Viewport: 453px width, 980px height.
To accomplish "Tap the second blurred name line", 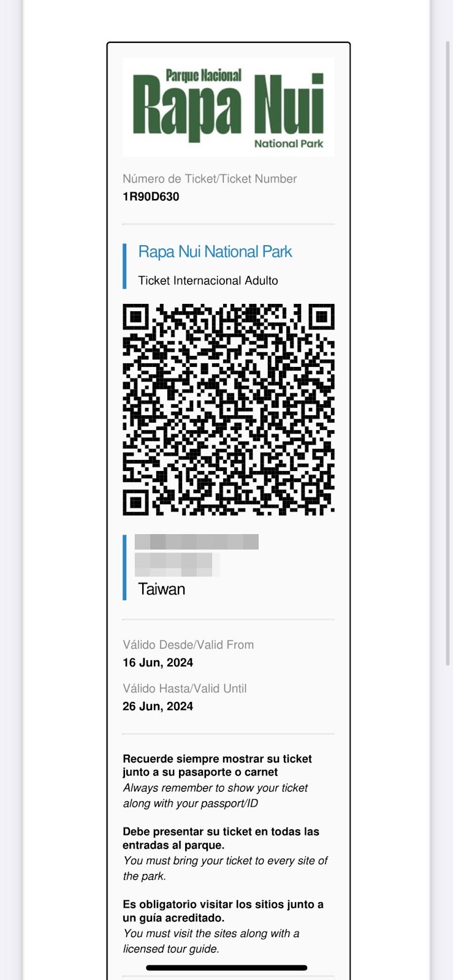I will (x=177, y=564).
